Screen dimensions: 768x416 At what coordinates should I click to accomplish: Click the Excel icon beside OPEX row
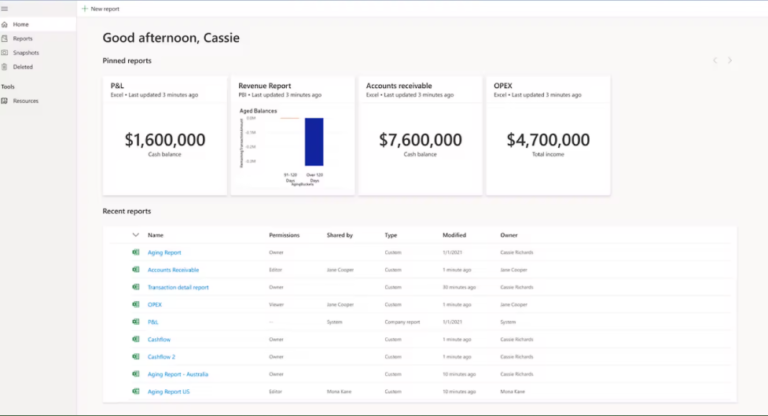[135, 304]
